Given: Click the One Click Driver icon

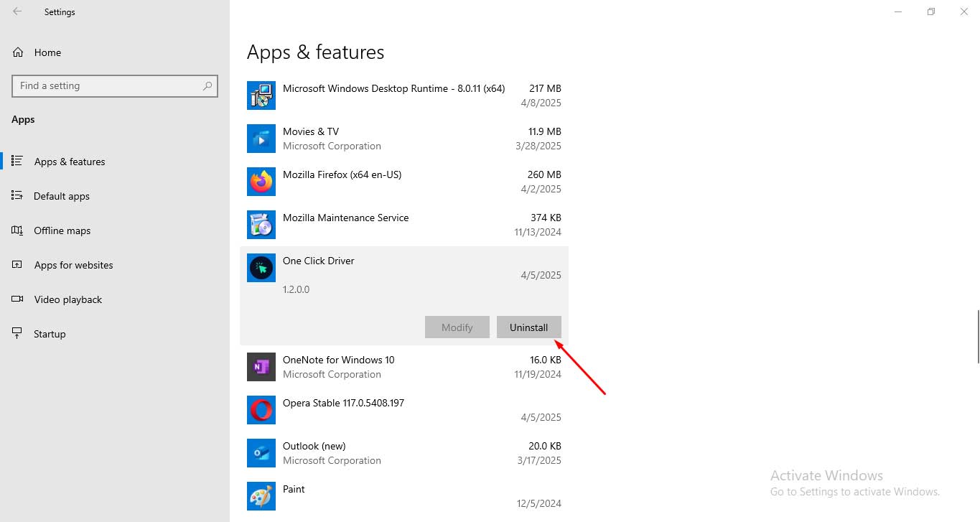Looking at the screenshot, I should pyautogui.click(x=261, y=268).
